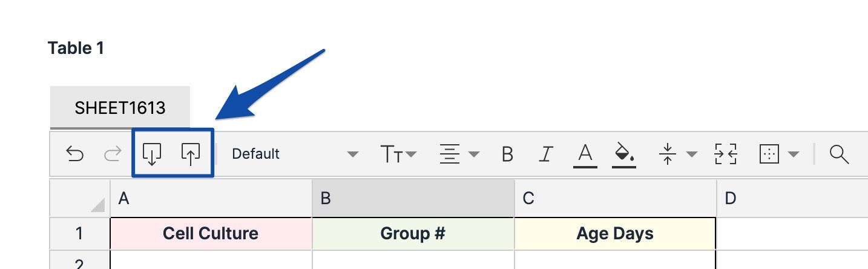Open the Default font dropdown
The height and width of the screenshot is (269, 868).
tap(294, 154)
